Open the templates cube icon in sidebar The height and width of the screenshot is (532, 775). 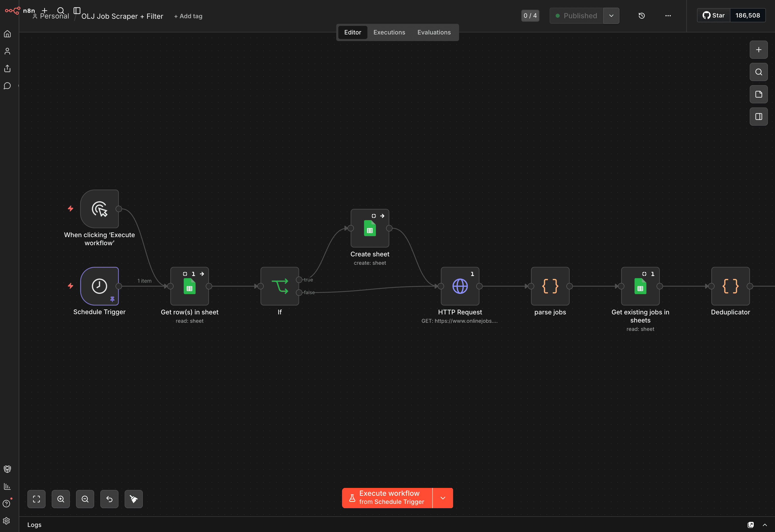pos(7,469)
